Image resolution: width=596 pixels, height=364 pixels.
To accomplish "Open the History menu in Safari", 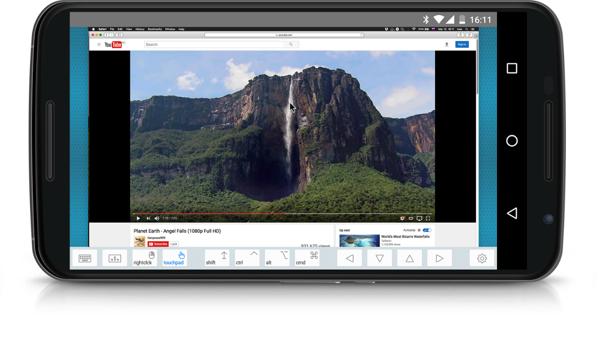I will [140, 29].
